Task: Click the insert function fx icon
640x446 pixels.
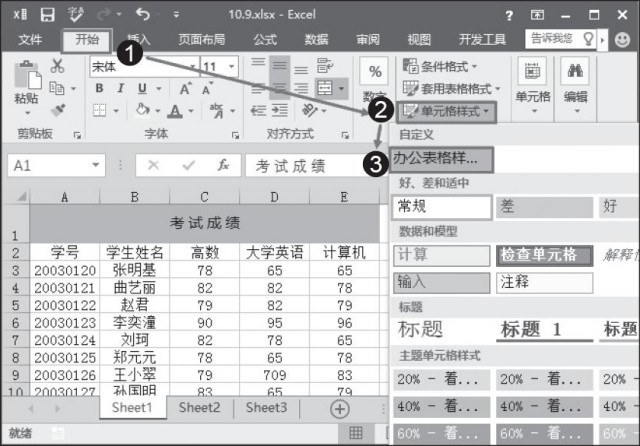Action: [224, 165]
